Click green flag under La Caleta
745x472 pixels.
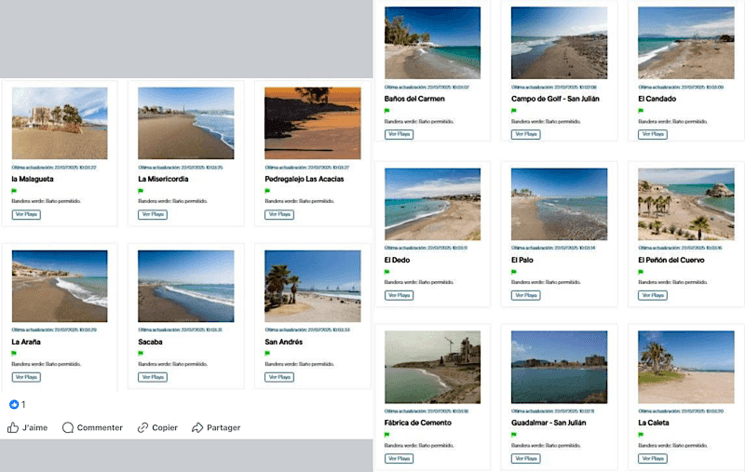tap(640, 434)
